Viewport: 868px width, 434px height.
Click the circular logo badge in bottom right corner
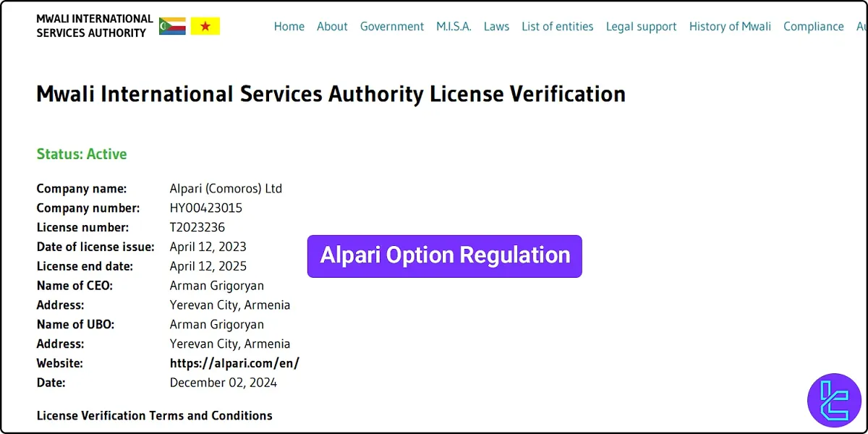(x=834, y=400)
